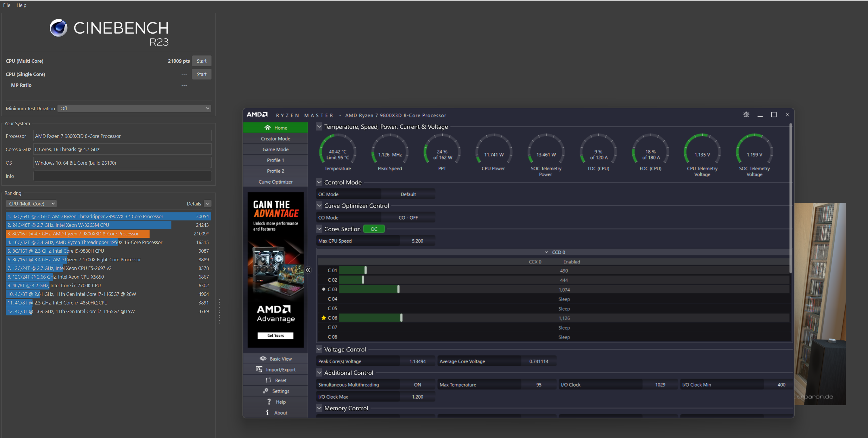Image resolution: width=868 pixels, height=438 pixels.
Task: Maximize the Ryzen Master window
Action: (x=774, y=115)
